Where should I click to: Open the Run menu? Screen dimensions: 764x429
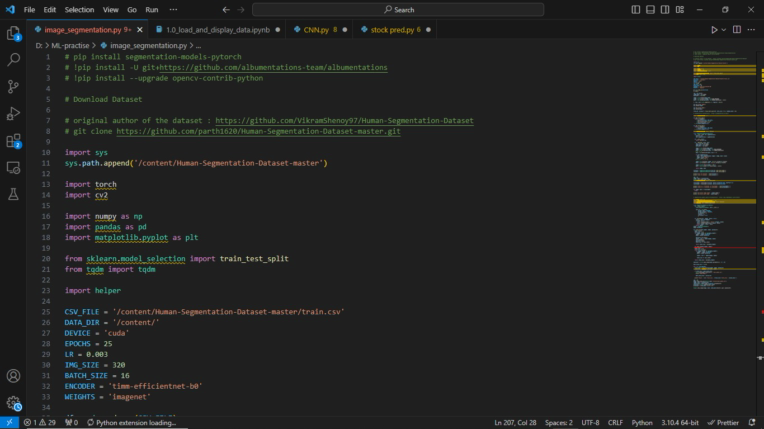coord(152,9)
